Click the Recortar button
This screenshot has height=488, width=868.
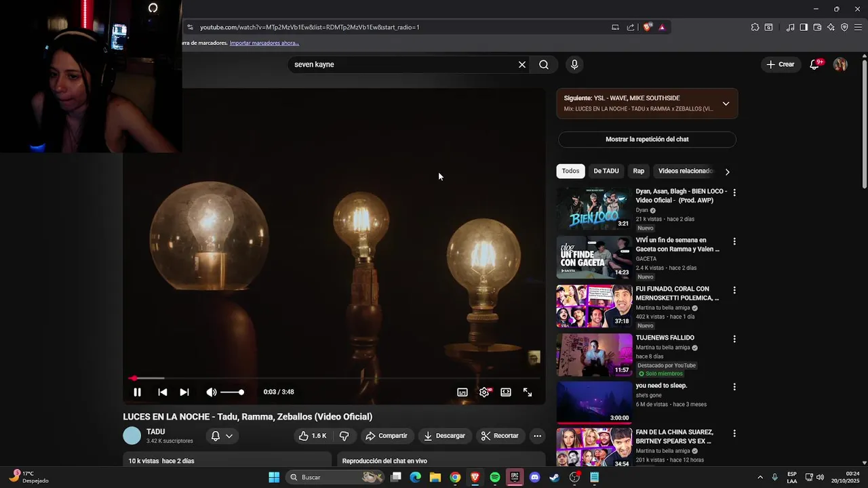coord(500,436)
